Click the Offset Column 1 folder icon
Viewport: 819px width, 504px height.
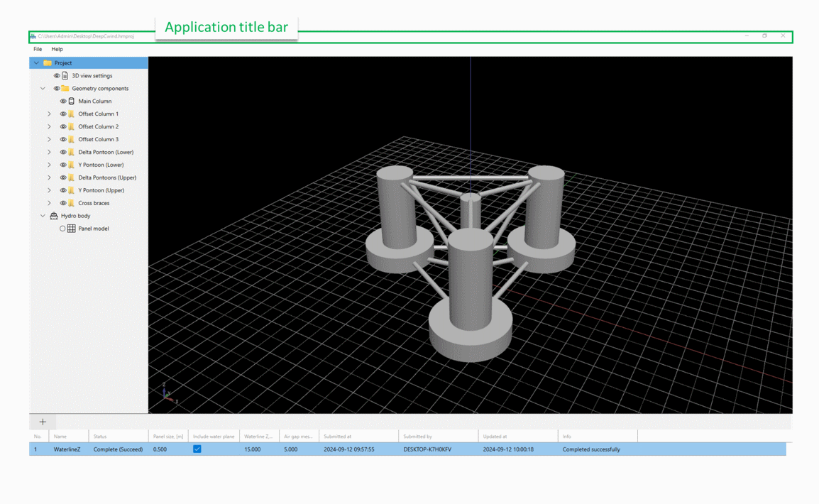(72, 114)
